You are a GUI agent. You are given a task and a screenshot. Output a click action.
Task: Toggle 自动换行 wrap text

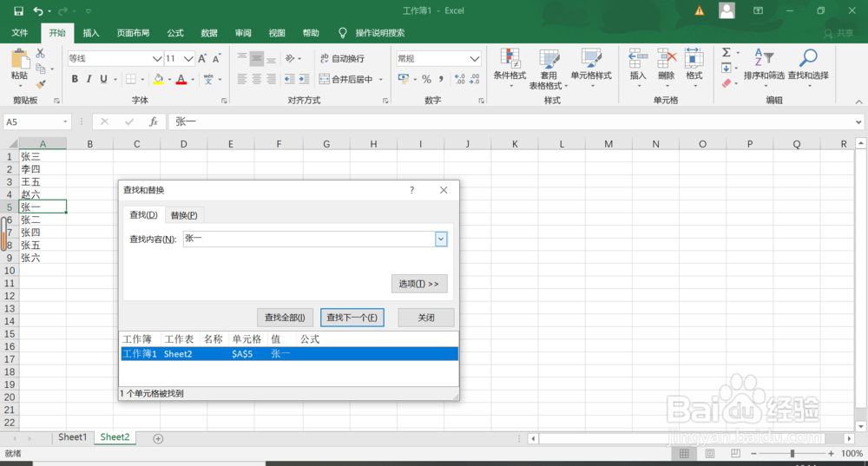click(x=342, y=58)
